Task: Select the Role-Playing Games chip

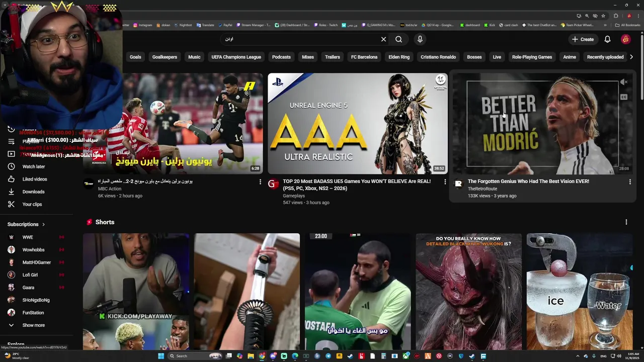Action: click(532, 57)
